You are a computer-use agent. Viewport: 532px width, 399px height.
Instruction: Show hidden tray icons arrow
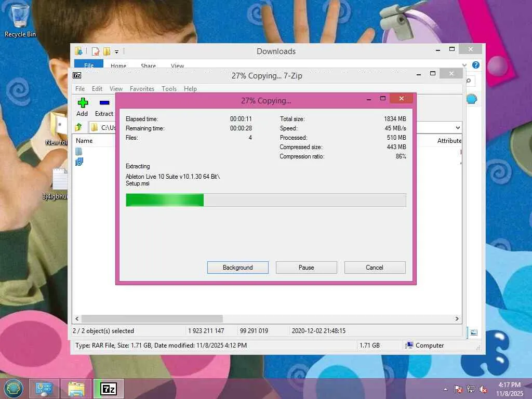(445, 390)
